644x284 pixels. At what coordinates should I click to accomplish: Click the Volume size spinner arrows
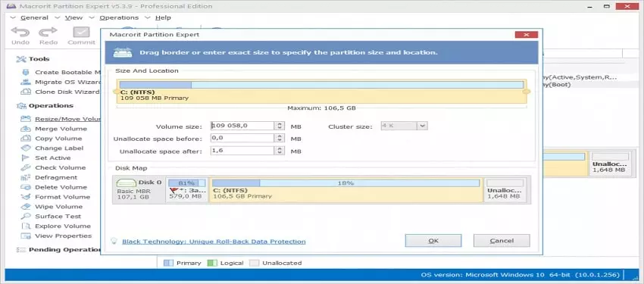click(x=280, y=126)
